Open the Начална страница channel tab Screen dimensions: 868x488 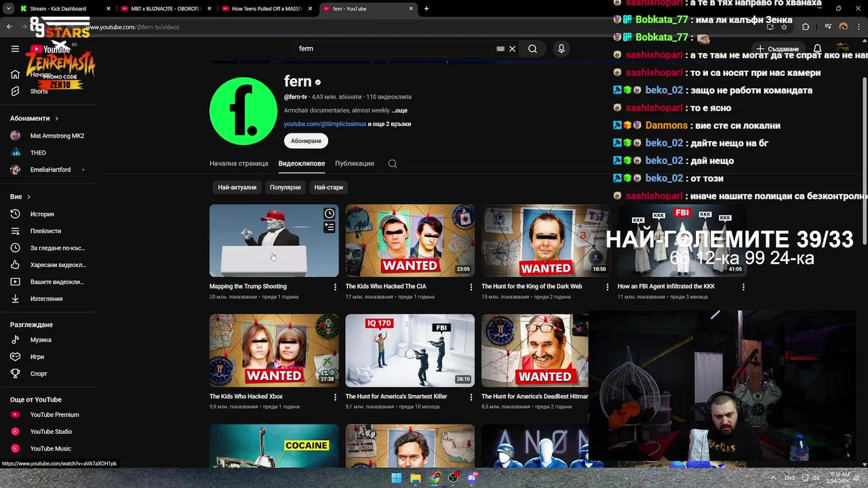pos(239,163)
